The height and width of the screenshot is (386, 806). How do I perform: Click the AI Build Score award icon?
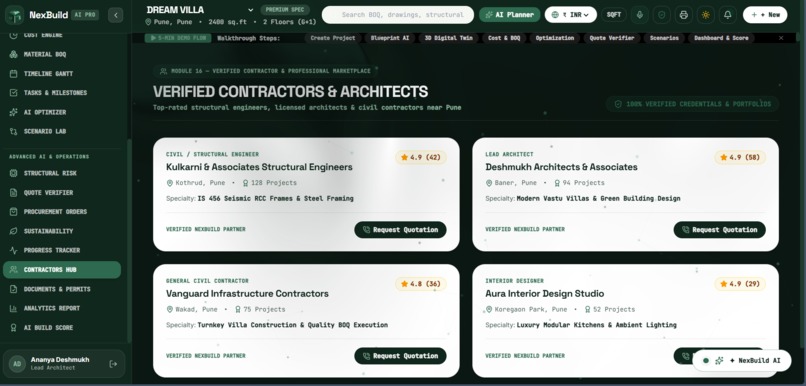click(x=13, y=328)
